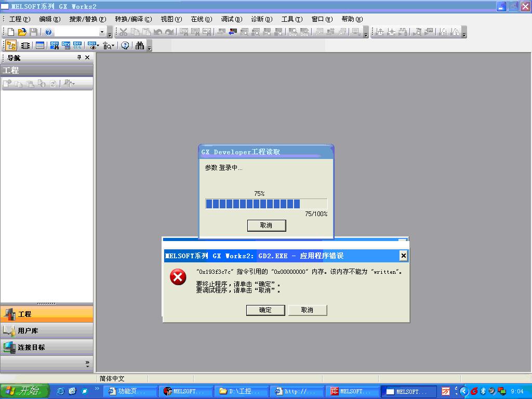Click the New project icon
This screenshot has height=399, width=532.
(x=11, y=32)
